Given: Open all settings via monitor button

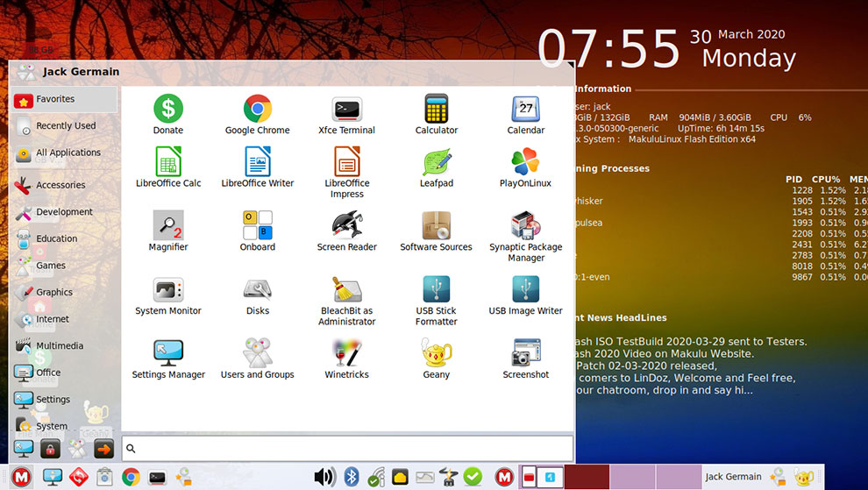Looking at the screenshot, I should point(24,449).
